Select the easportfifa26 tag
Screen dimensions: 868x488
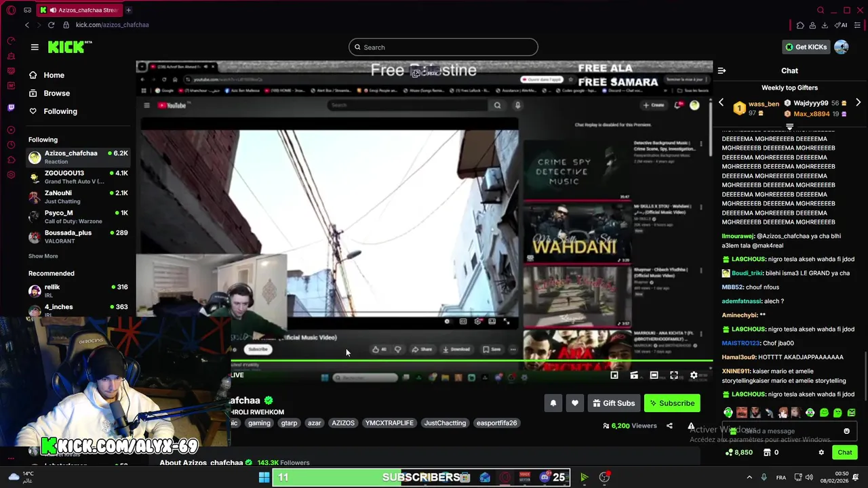(496, 423)
